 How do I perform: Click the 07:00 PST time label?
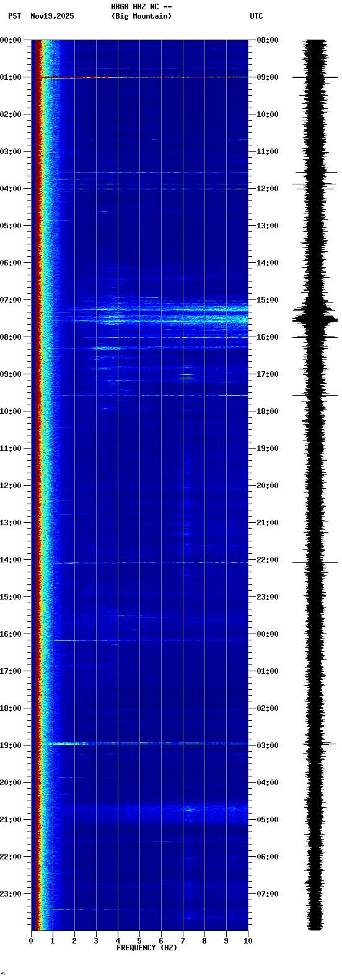(11, 300)
